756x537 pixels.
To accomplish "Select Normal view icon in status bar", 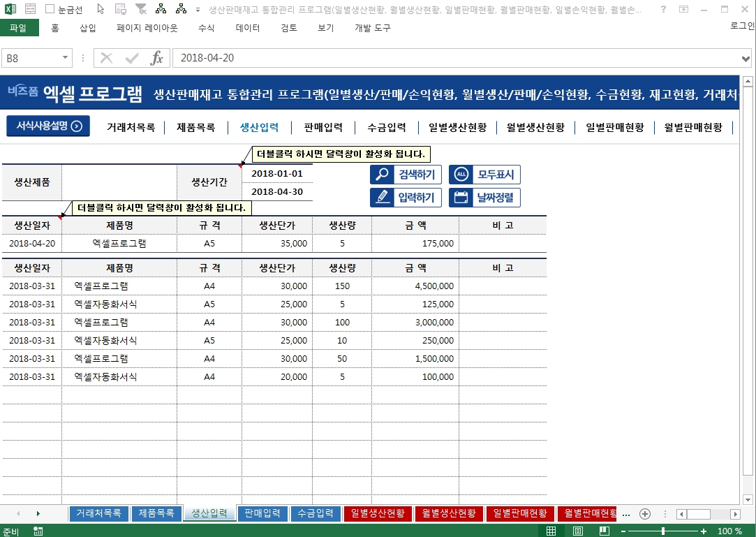I will pyautogui.click(x=551, y=531).
